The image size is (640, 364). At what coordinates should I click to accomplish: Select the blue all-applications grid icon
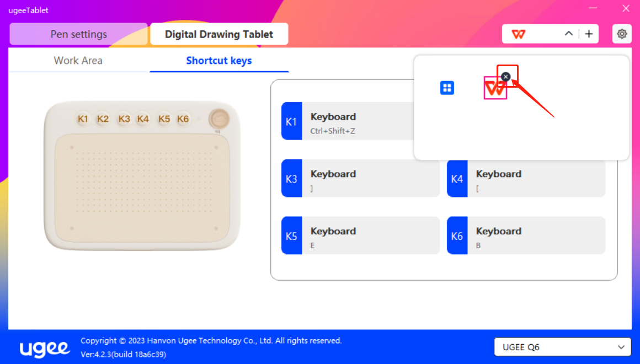(x=447, y=88)
